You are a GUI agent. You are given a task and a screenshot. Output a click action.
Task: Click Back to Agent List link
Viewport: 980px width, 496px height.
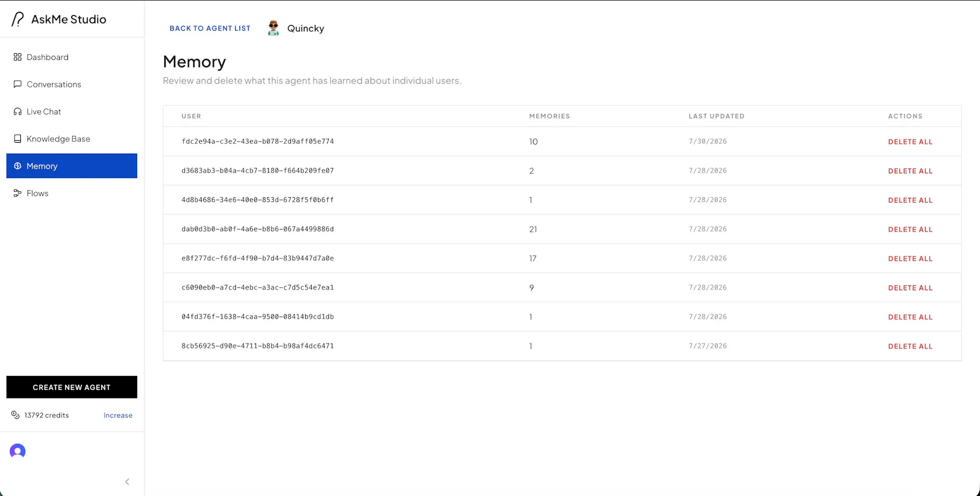[x=210, y=28]
